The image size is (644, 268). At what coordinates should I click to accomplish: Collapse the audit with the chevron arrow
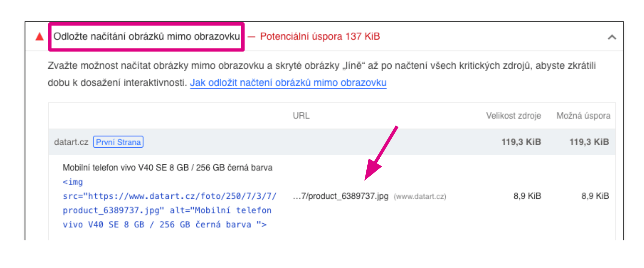click(x=612, y=37)
